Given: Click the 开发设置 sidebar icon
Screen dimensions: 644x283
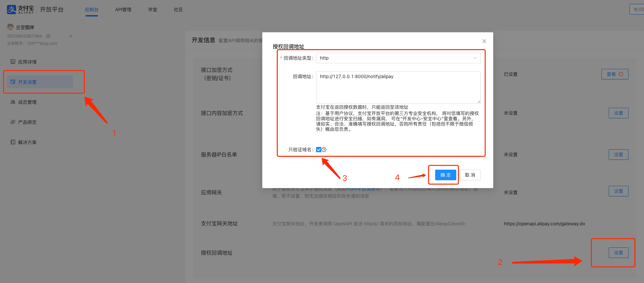Looking at the screenshot, I should tap(13, 82).
